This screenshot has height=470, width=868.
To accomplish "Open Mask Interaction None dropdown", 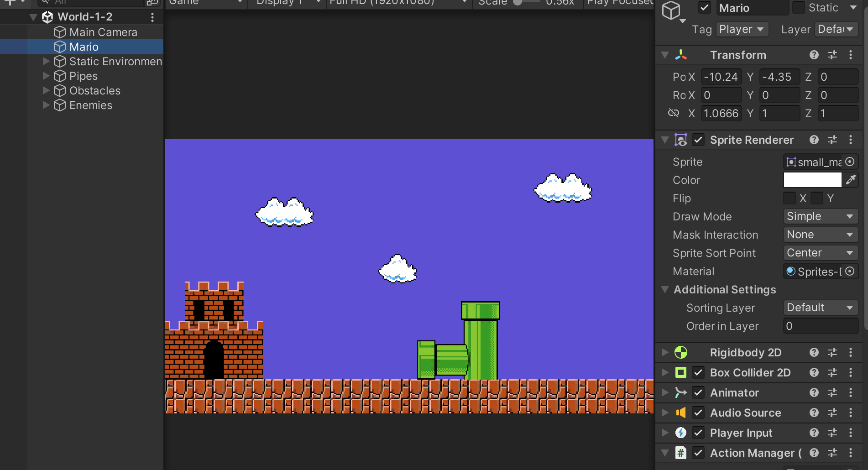I will [821, 235].
